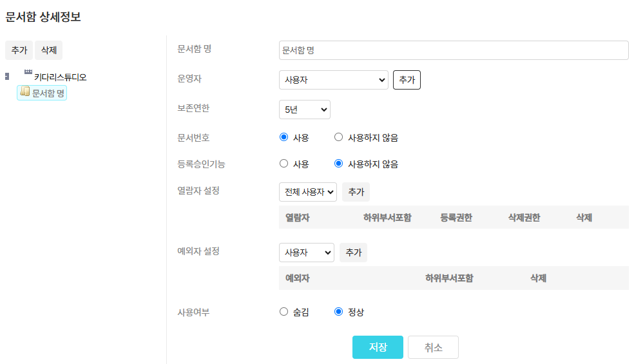Viewport: 634px width, 364px height.
Task: Click the 추가 button above the tree
Action: click(19, 50)
